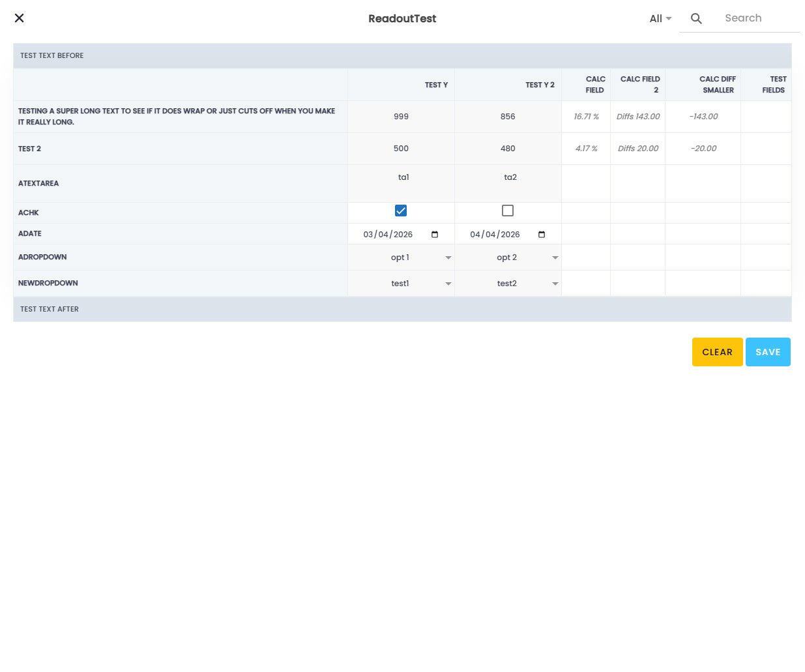Click the 'TEST TEXT BEFORE' banner text
The image size is (805, 672).
point(52,55)
